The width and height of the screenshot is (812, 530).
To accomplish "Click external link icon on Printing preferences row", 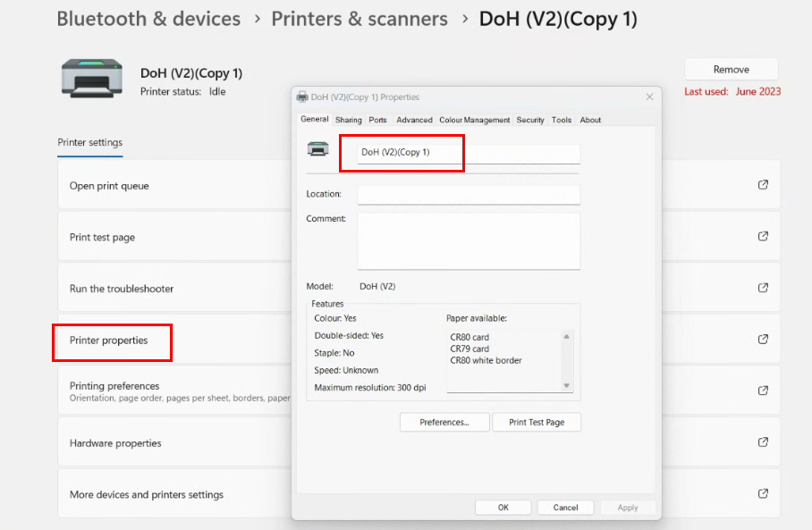I will click(763, 391).
